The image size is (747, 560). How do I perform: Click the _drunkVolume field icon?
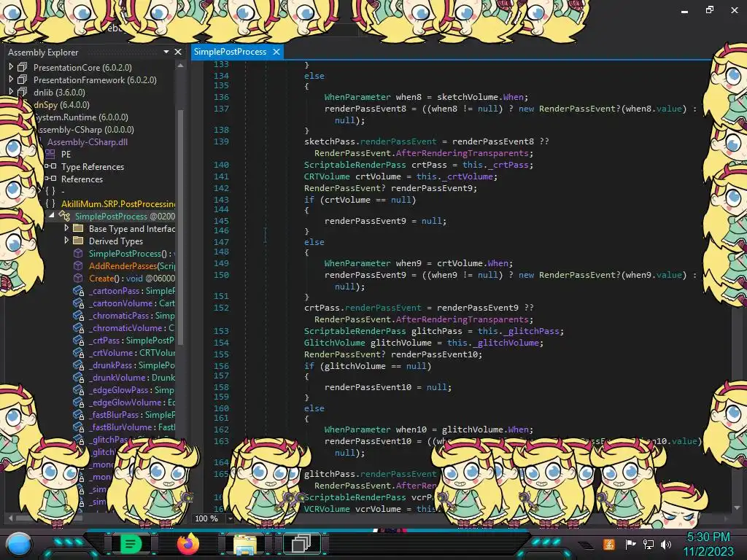[78, 377]
